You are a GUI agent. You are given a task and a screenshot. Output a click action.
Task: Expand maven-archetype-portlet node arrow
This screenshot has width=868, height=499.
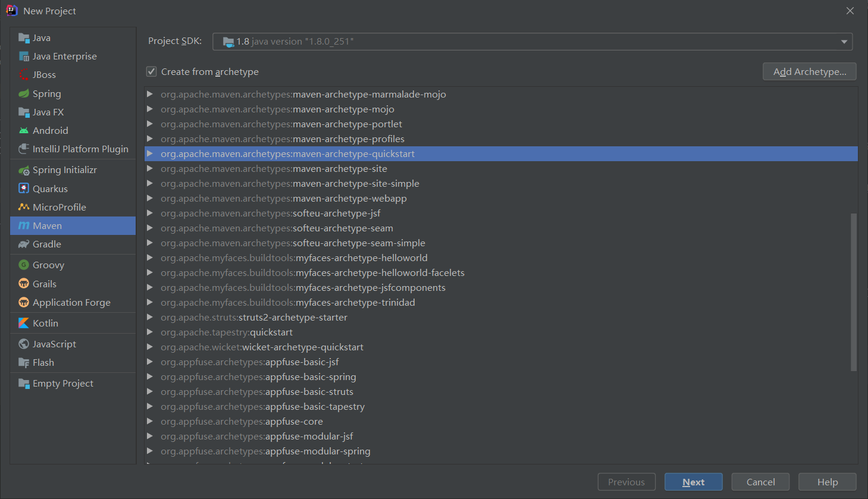(150, 124)
